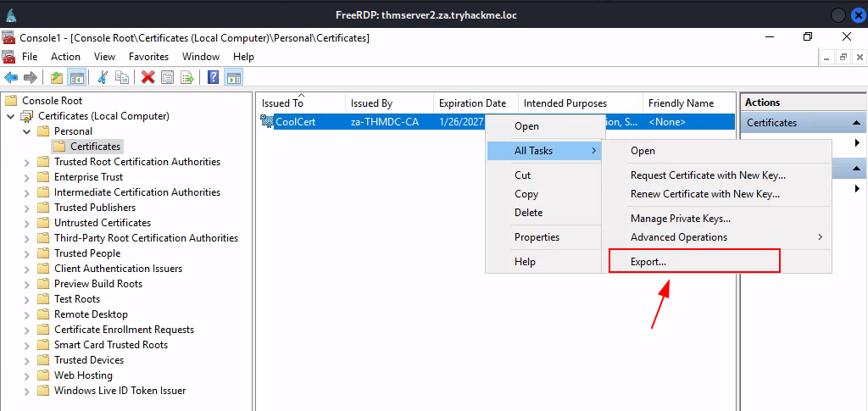Expand the Trusted Publishers node
This screenshot has width=868, height=411.
(x=27, y=208)
